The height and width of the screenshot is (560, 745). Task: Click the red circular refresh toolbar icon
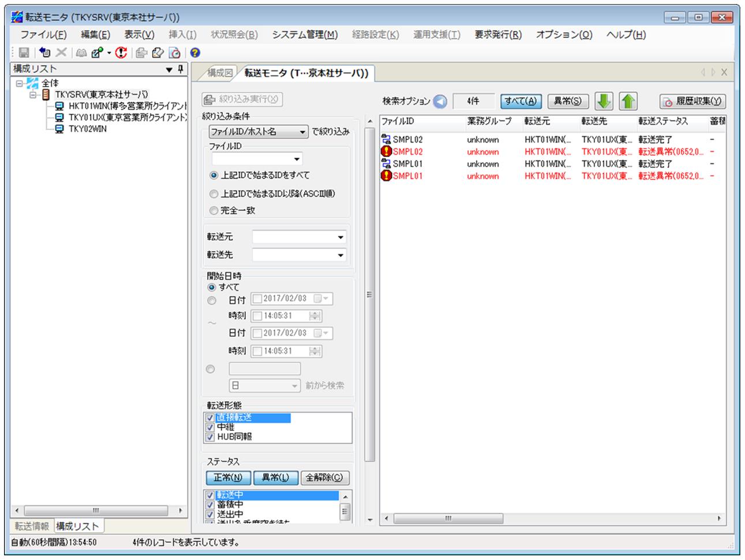(x=121, y=53)
